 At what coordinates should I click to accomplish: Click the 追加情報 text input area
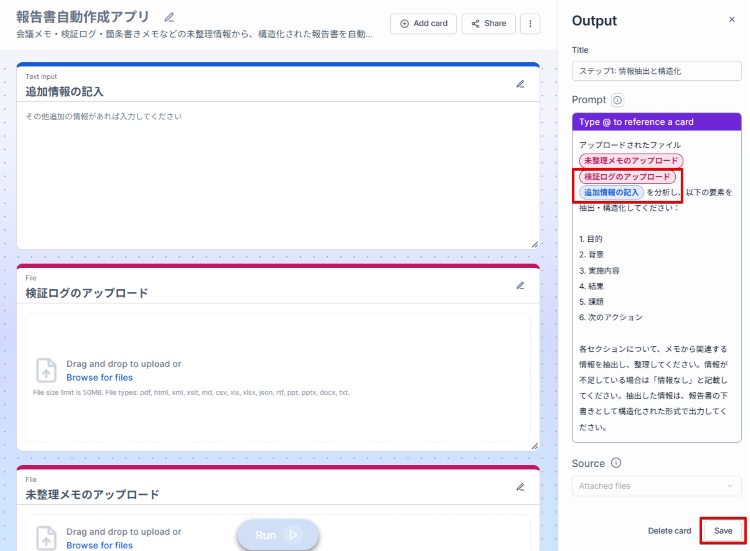point(278,175)
